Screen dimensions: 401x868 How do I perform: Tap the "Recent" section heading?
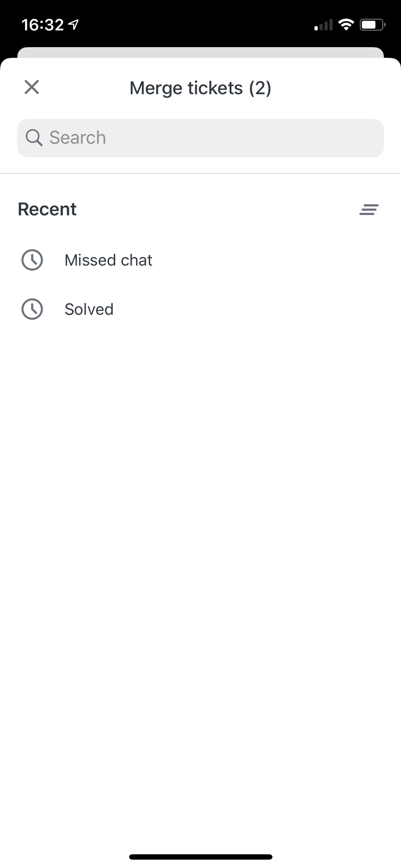[47, 209]
